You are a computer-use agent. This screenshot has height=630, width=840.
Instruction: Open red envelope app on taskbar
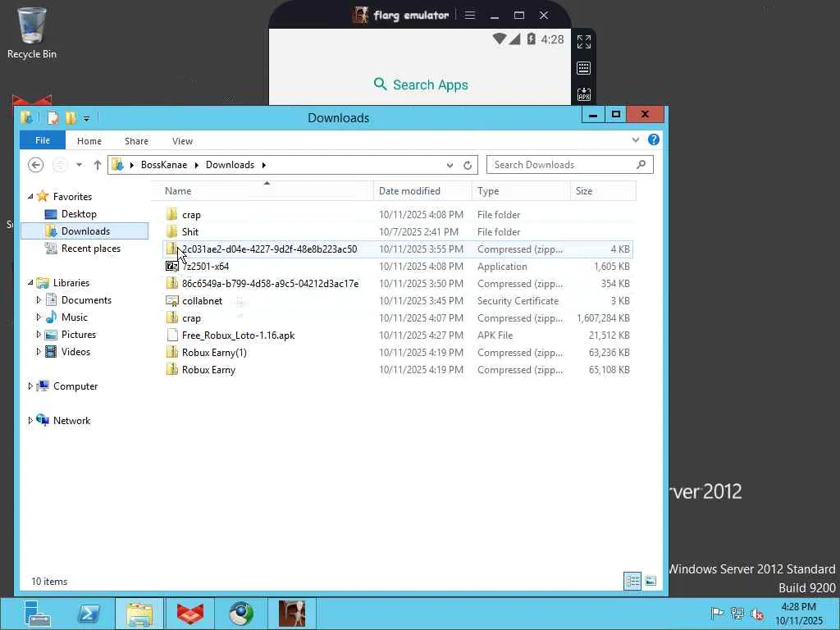(x=190, y=614)
